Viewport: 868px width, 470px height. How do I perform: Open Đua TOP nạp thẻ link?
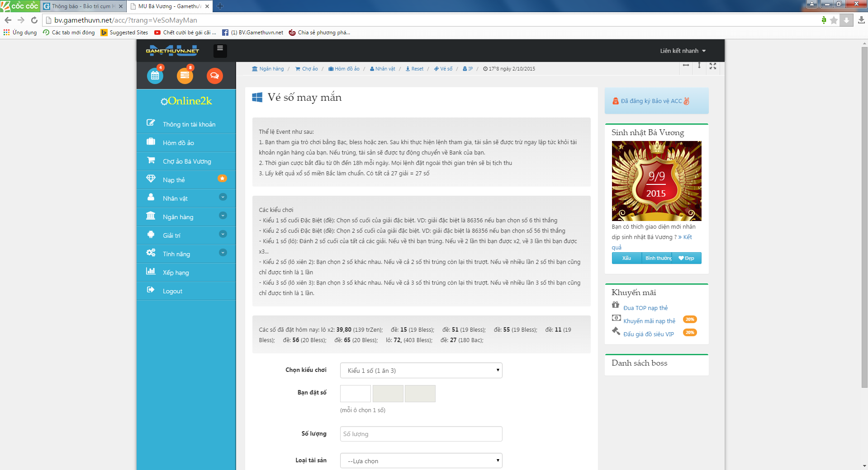coord(645,308)
